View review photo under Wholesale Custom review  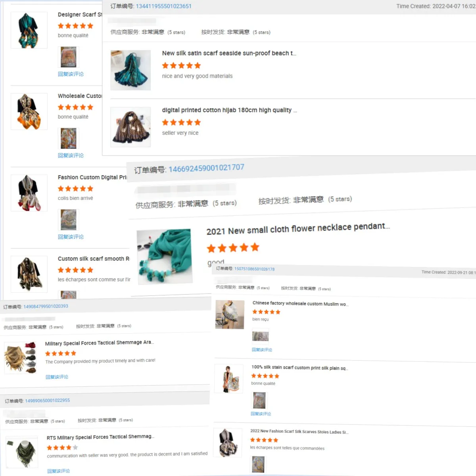click(x=69, y=138)
